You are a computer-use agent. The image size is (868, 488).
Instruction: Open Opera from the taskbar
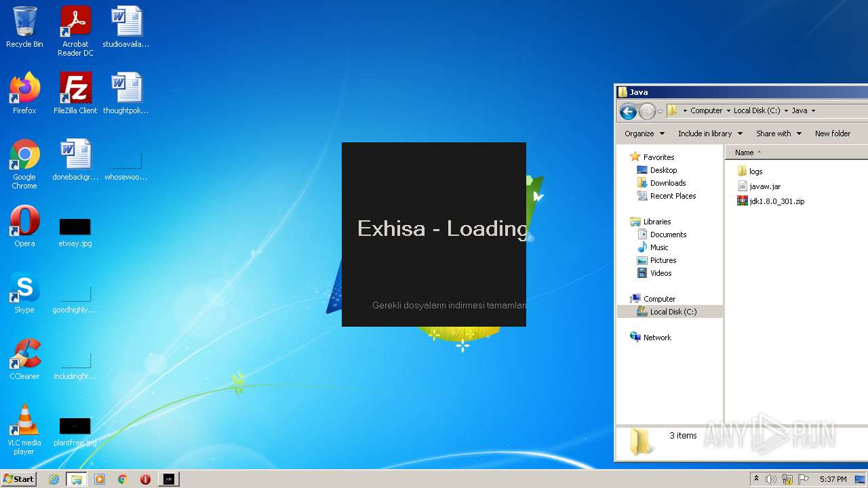tap(145, 479)
